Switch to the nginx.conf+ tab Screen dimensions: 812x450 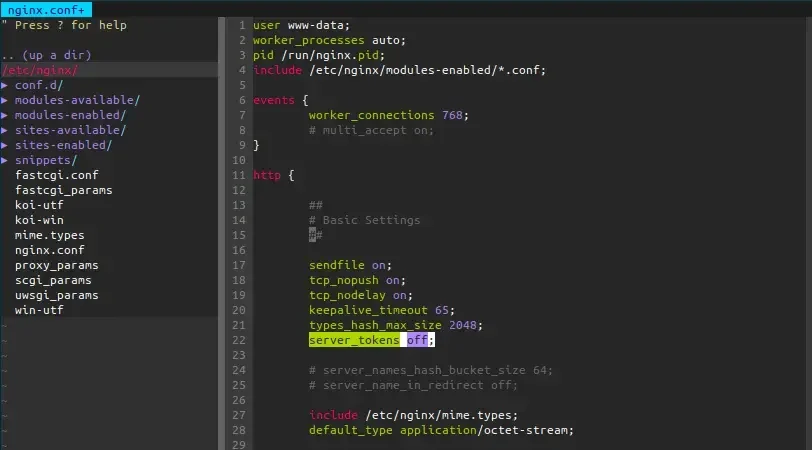(46, 9)
